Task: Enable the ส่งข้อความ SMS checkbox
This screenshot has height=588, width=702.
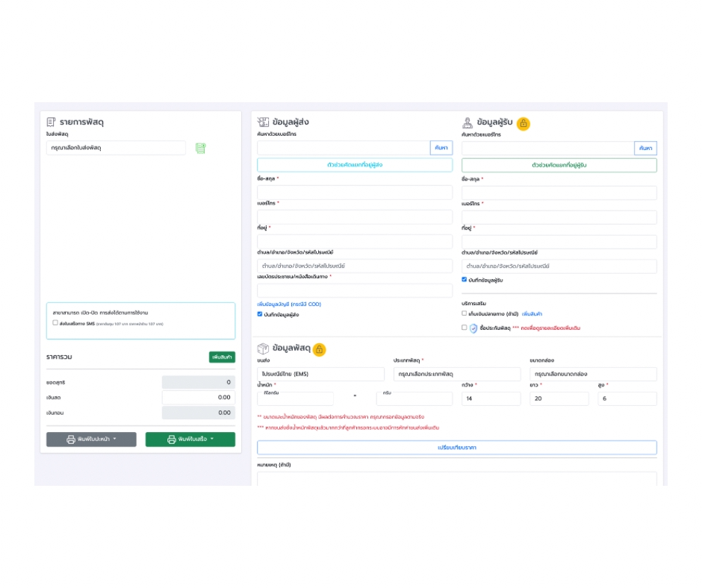Action: click(55, 323)
